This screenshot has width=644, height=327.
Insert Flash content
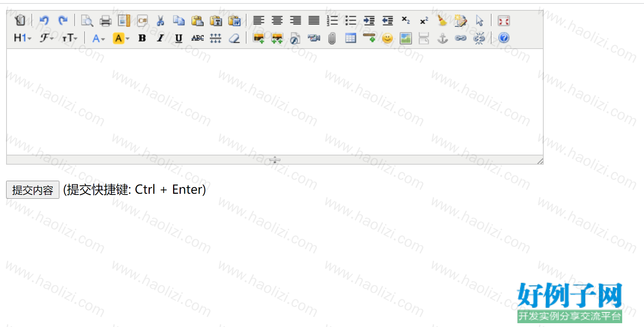pos(295,38)
